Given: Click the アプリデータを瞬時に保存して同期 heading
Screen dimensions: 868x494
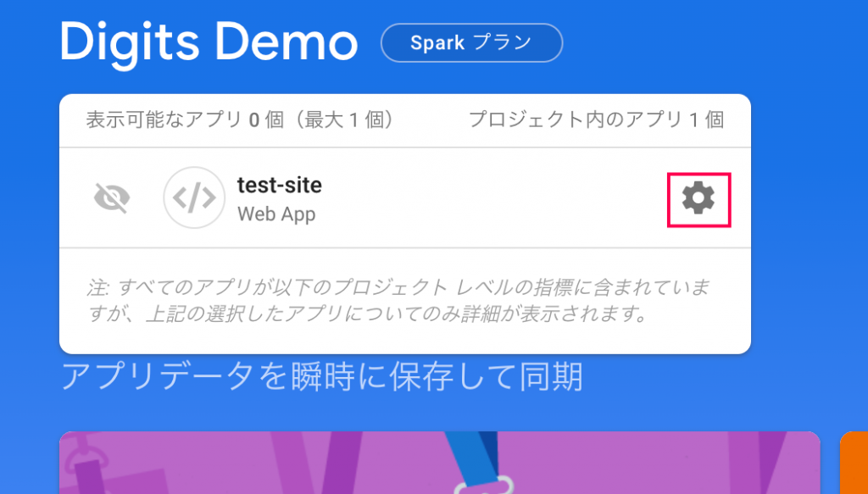Looking at the screenshot, I should pos(321,377).
